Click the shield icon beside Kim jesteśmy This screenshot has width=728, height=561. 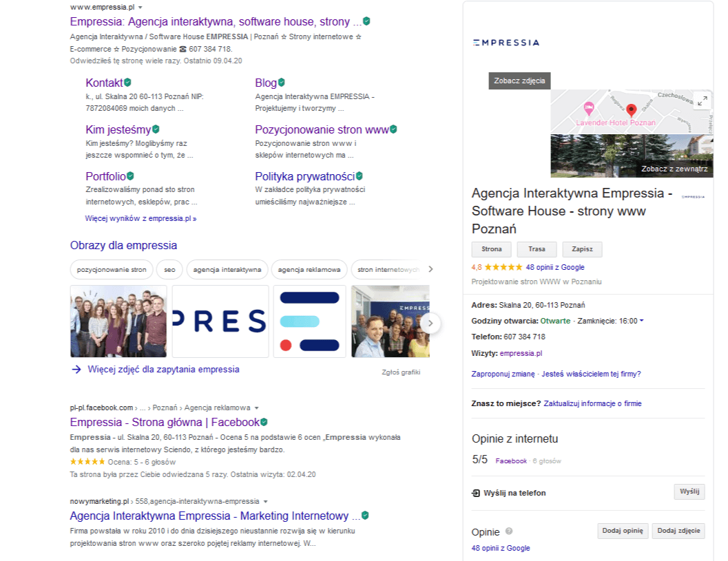coord(156,129)
